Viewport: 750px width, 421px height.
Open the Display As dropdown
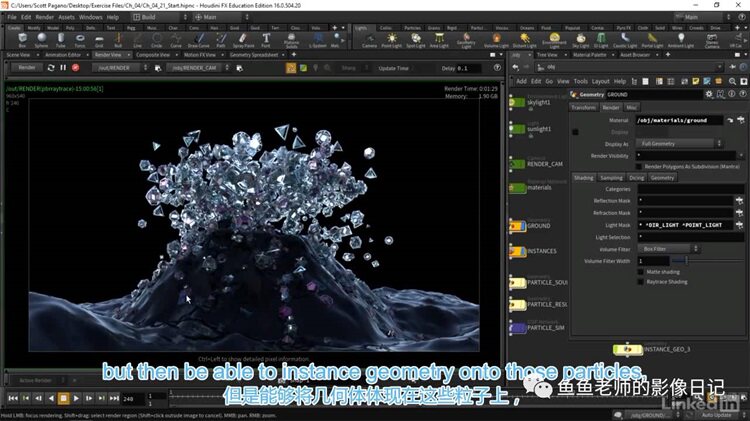tap(679, 144)
